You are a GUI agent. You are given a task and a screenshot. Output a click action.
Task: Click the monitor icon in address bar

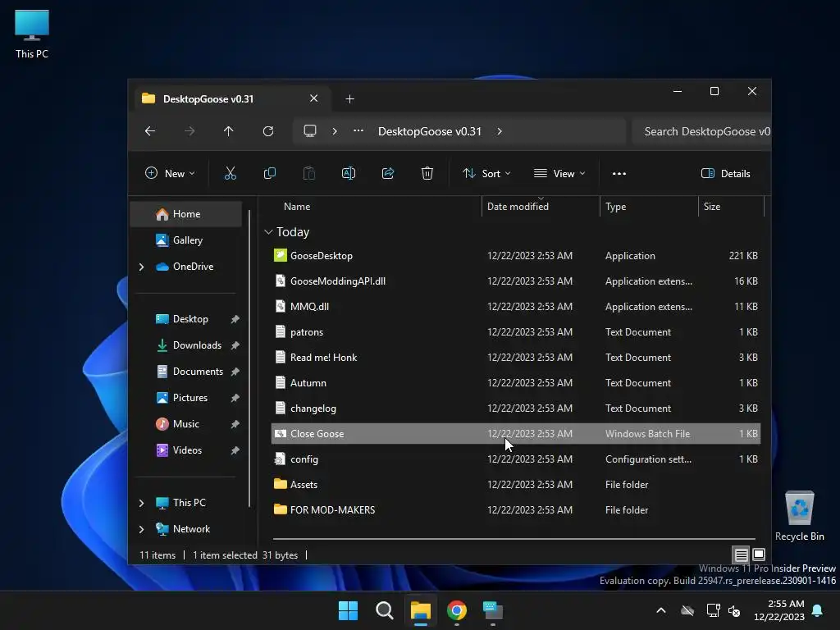click(x=309, y=131)
